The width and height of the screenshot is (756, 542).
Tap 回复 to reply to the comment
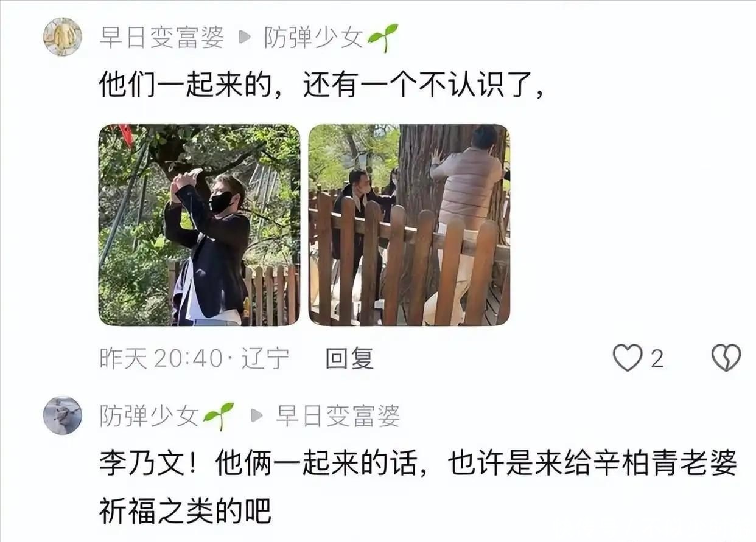[x=349, y=359]
